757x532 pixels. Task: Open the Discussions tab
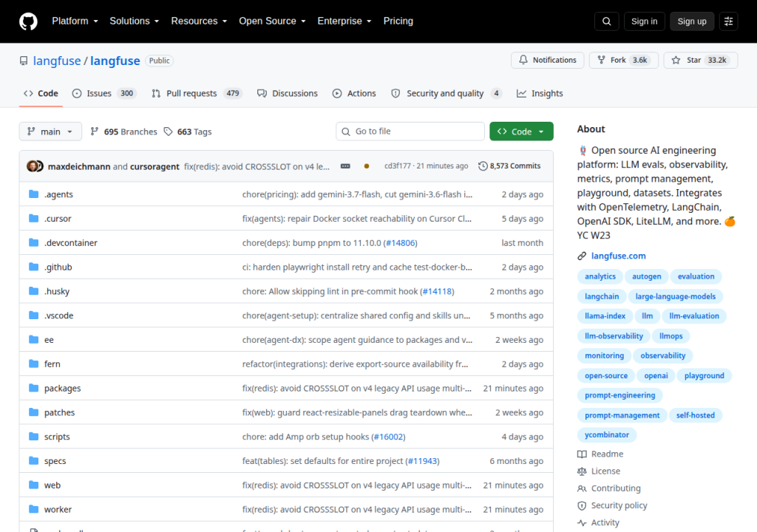[x=288, y=93]
